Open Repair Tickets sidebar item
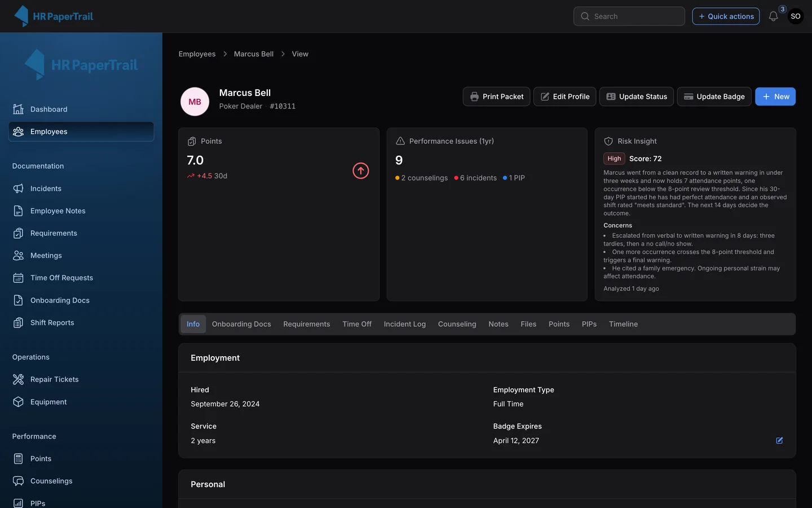The width and height of the screenshot is (812, 508). 81,379
